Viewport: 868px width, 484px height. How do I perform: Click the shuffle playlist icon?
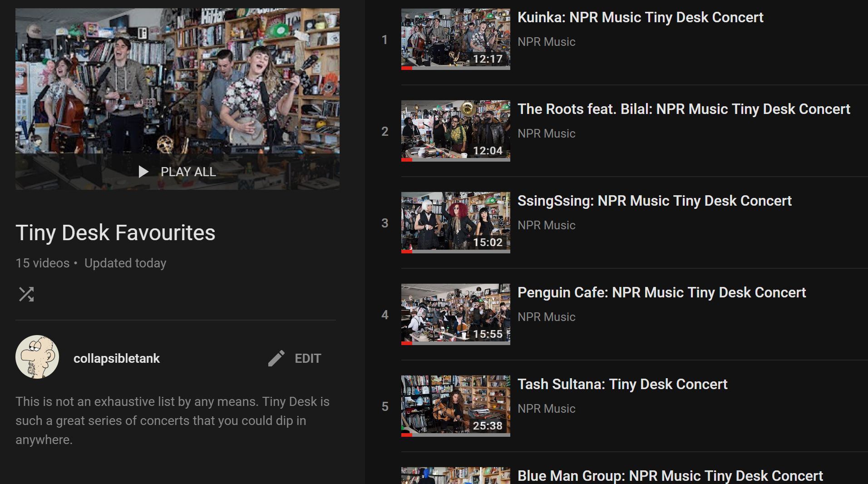(26, 294)
